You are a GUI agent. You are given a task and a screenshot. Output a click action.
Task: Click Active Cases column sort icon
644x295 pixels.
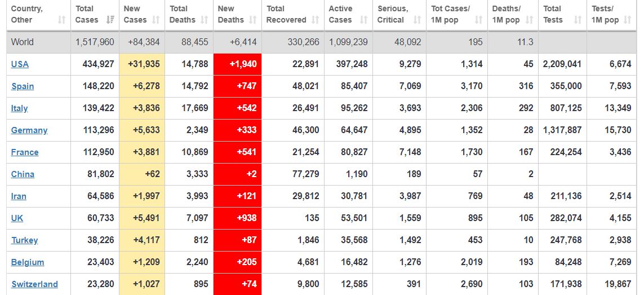tap(364, 20)
